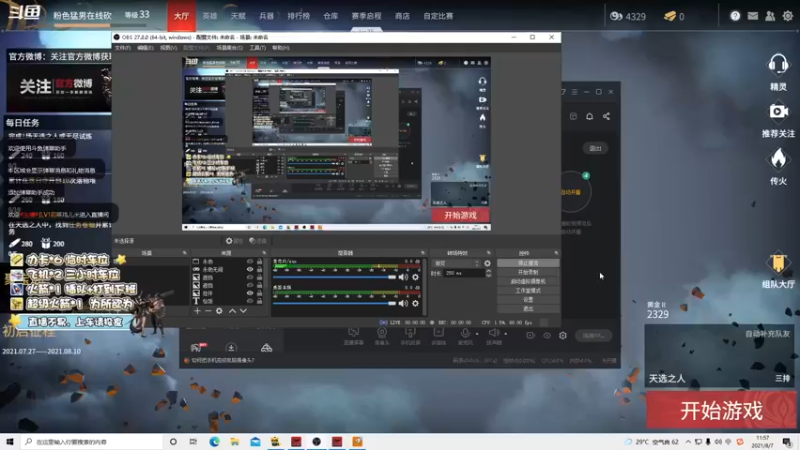This screenshot has width=800, height=450.
Task: Move source up with up arrow in OBS
Action: (x=232, y=311)
